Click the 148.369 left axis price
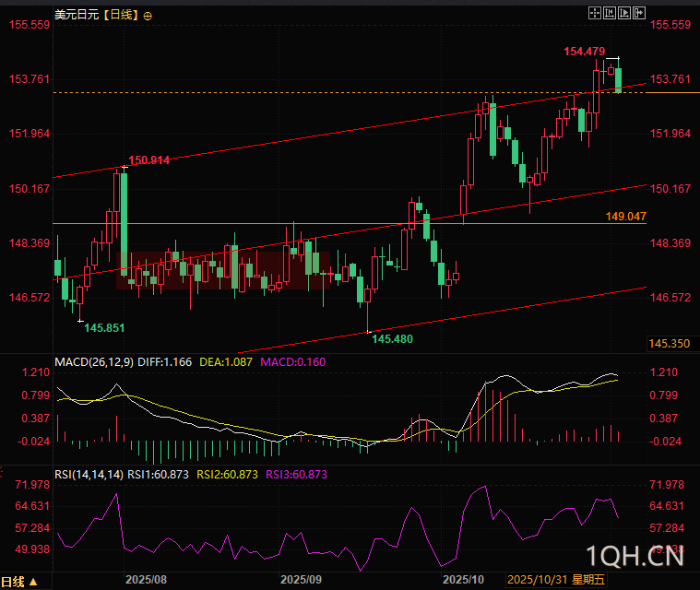The width and height of the screenshot is (700, 590). (x=30, y=243)
